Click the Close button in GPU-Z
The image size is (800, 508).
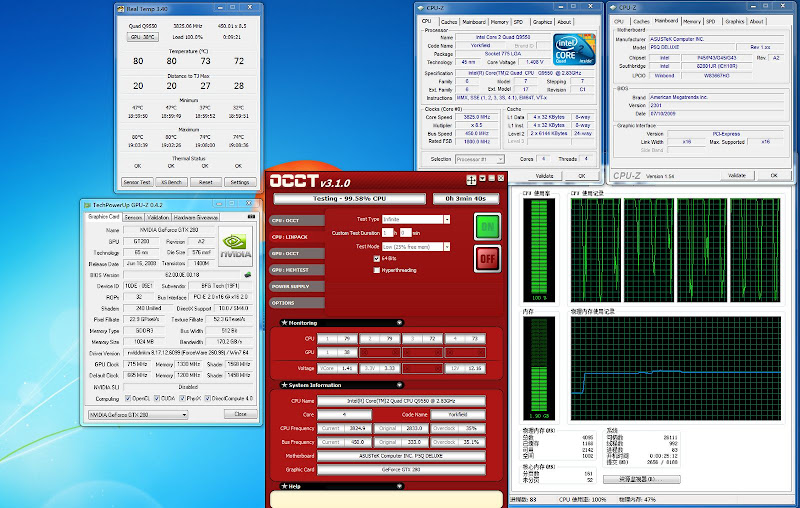click(240, 414)
